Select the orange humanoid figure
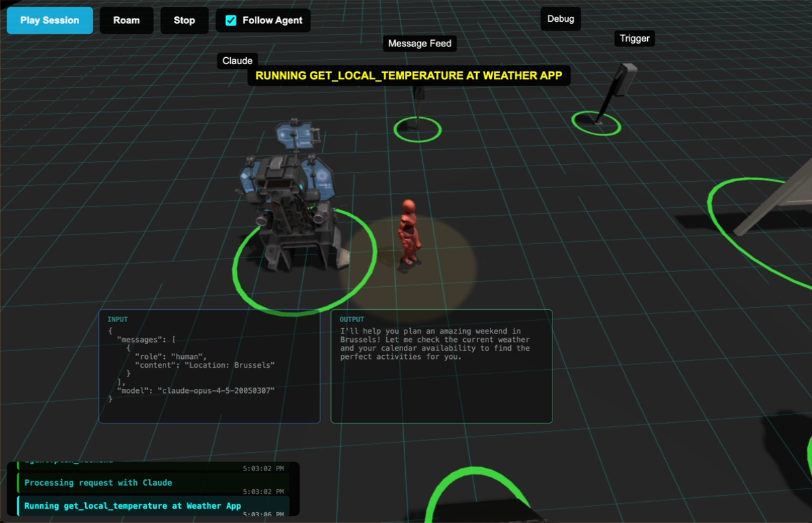The width and height of the screenshot is (812, 523). (x=409, y=232)
